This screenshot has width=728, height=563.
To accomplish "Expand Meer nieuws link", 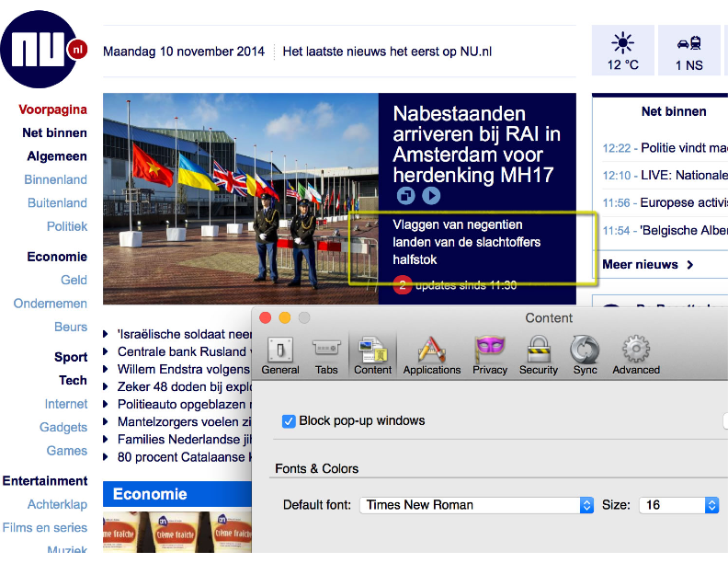I will click(x=647, y=265).
